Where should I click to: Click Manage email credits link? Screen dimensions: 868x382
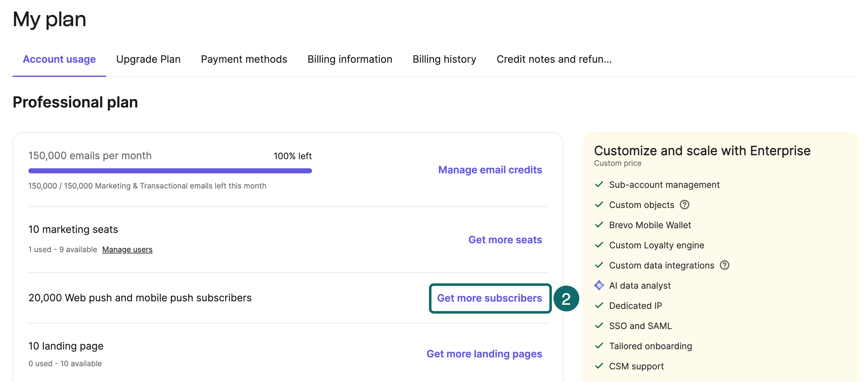pyautogui.click(x=489, y=170)
